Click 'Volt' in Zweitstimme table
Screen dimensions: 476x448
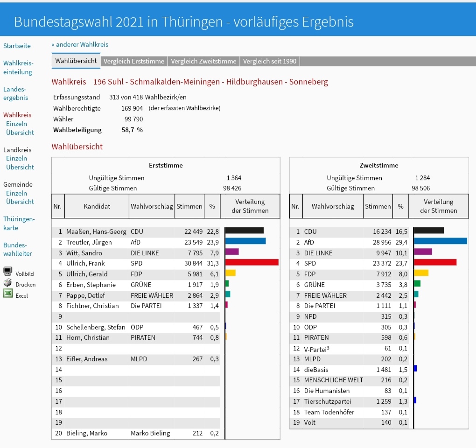click(x=310, y=423)
